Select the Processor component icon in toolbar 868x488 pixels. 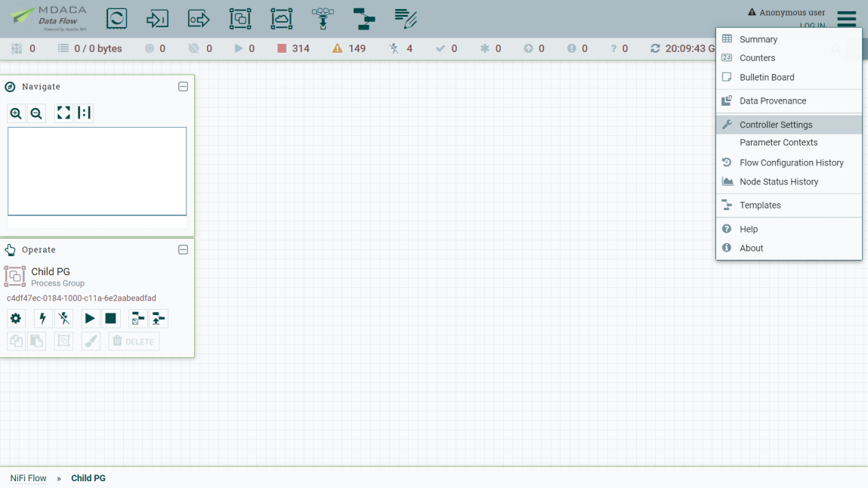pos(116,19)
